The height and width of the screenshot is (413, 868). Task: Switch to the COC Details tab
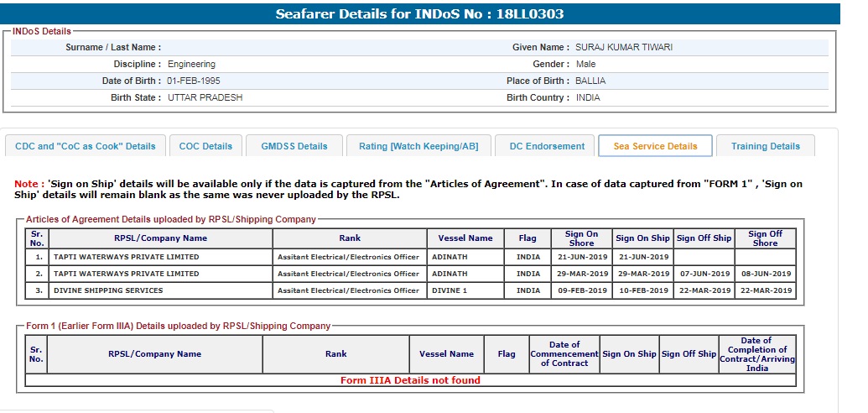(205, 146)
